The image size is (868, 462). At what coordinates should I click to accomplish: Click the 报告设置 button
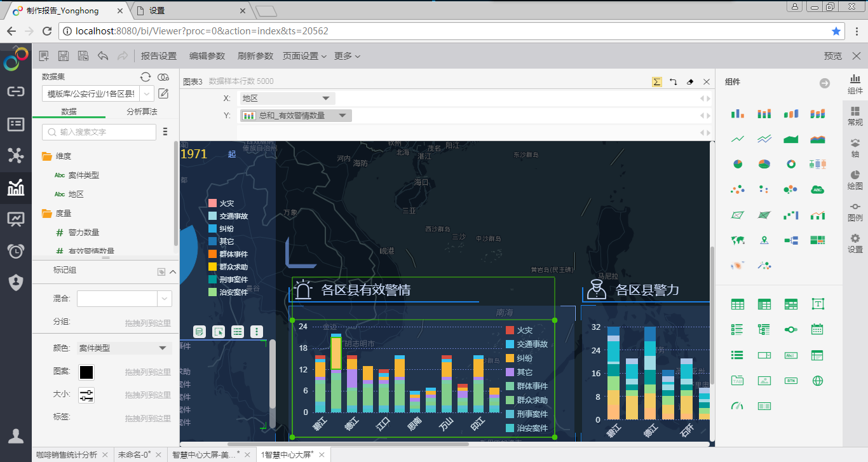click(159, 56)
